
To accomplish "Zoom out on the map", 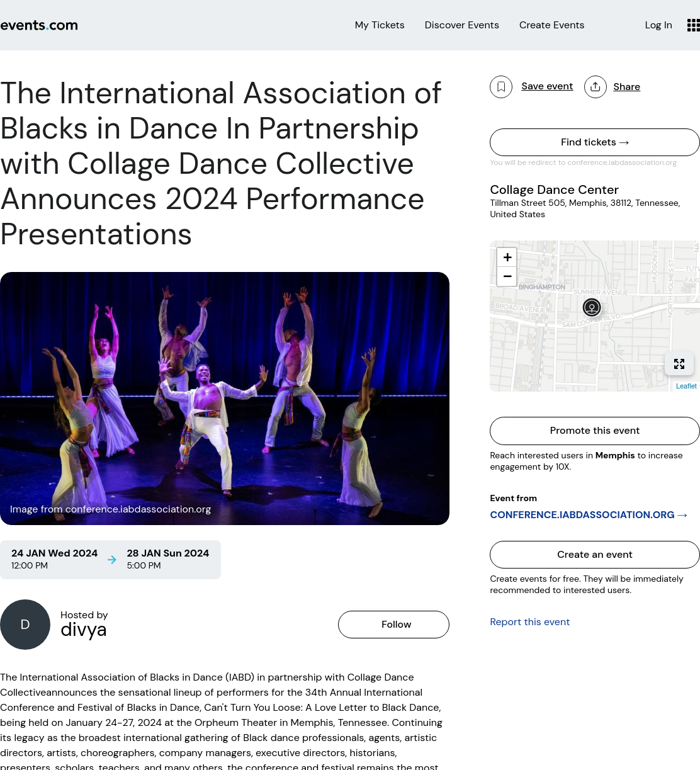I will (x=507, y=276).
